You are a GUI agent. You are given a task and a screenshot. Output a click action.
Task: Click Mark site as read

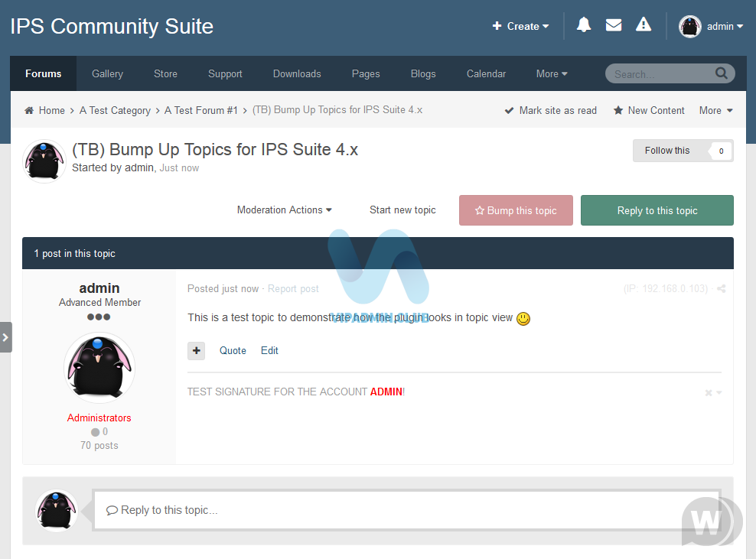pyautogui.click(x=551, y=110)
